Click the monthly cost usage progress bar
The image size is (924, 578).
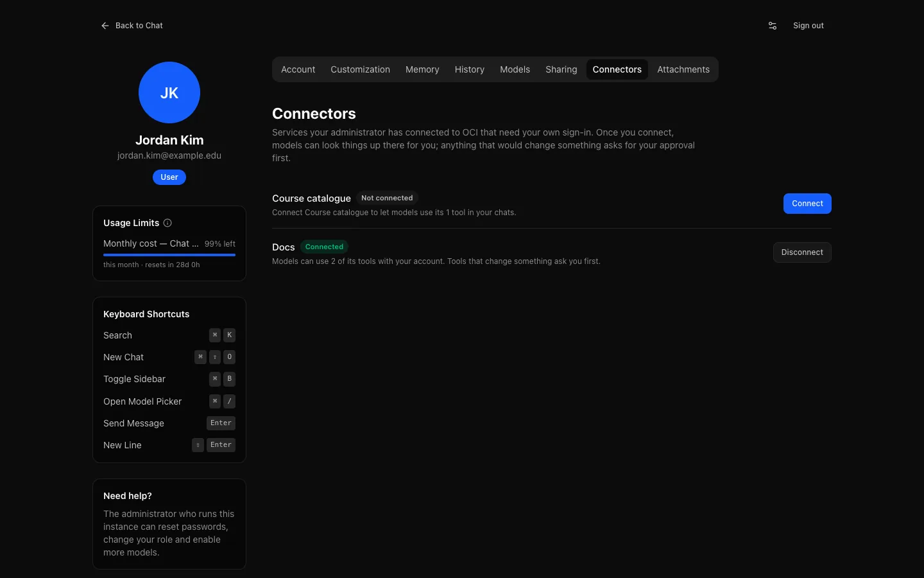pos(169,255)
